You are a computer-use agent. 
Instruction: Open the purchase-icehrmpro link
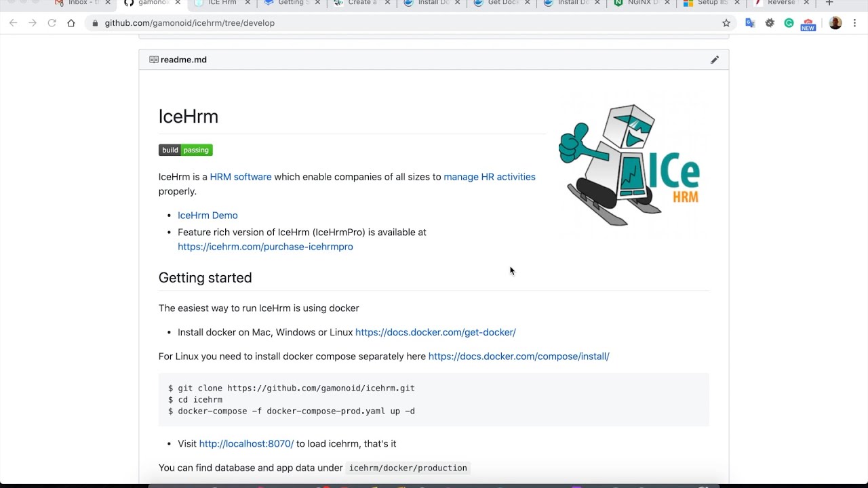[265, 247]
